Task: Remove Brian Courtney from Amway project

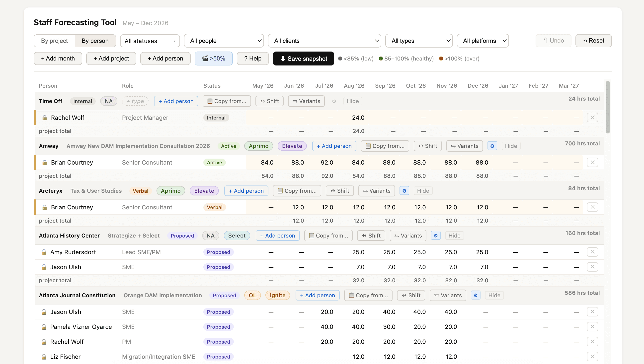Action: 592,162
